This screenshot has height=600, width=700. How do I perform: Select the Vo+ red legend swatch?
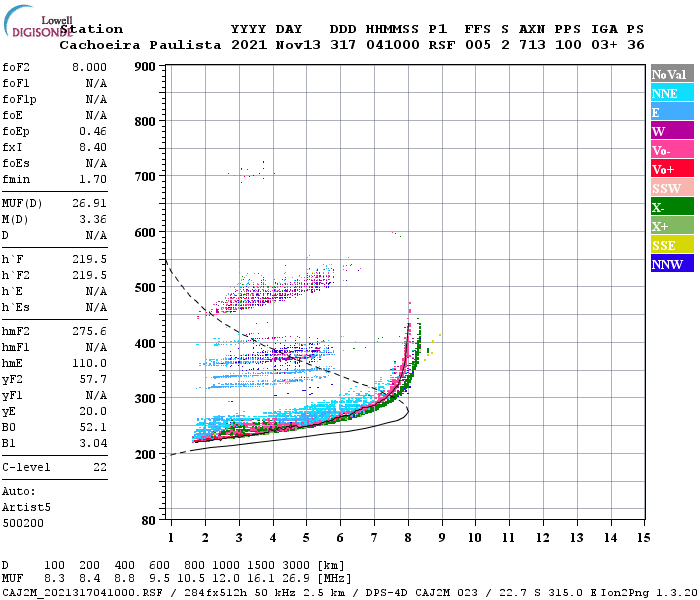pyautogui.click(x=672, y=169)
